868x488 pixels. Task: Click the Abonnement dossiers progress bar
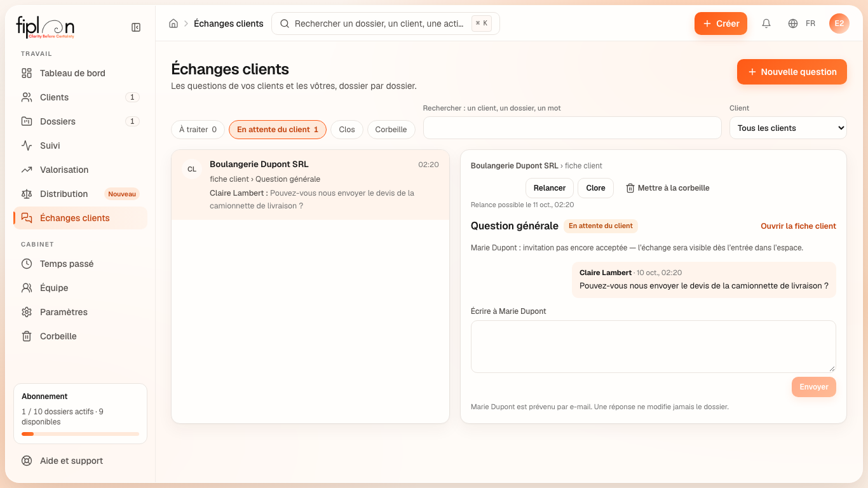[x=80, y=434]
